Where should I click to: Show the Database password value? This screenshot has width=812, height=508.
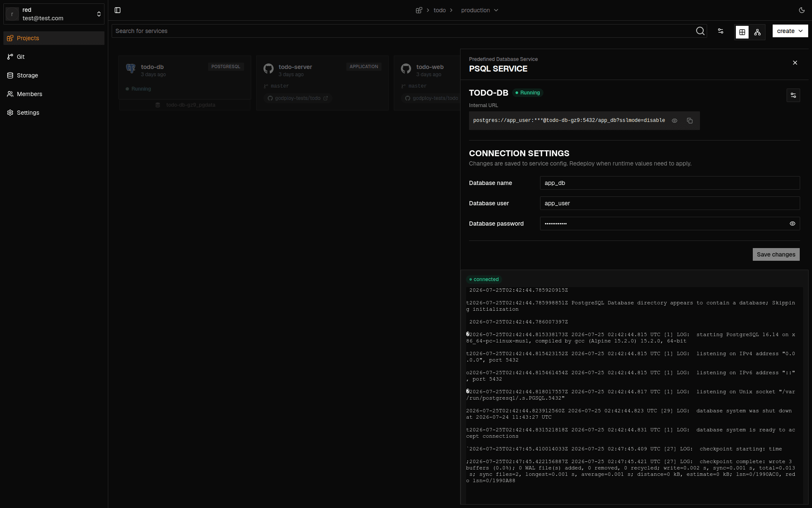pyautogui.click(x=793, y=224)
